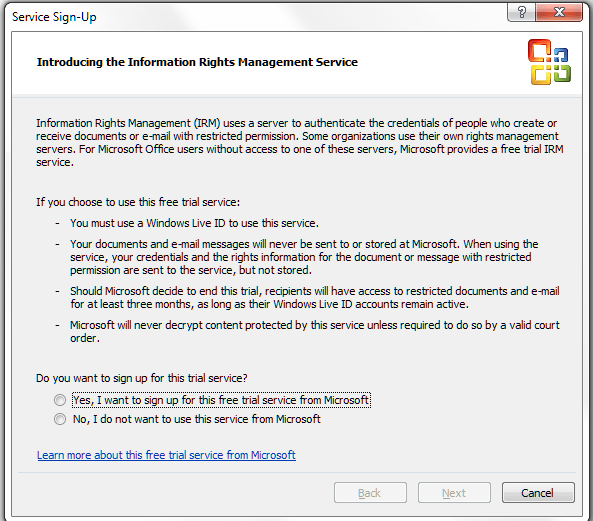Click the bullet 'Microsoft will never decrypt content'

coord(315,332)
